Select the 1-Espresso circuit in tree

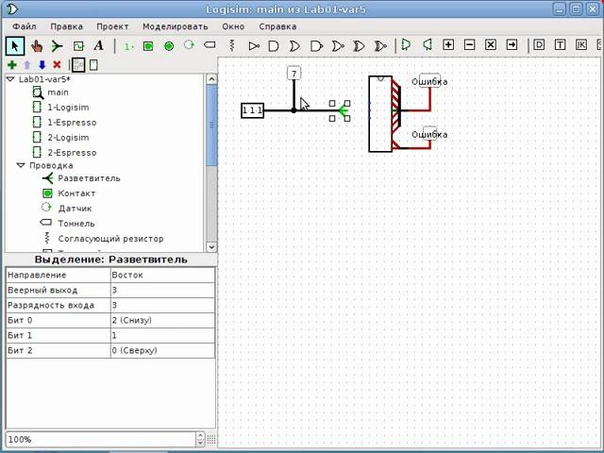click(x=72, y=122)
